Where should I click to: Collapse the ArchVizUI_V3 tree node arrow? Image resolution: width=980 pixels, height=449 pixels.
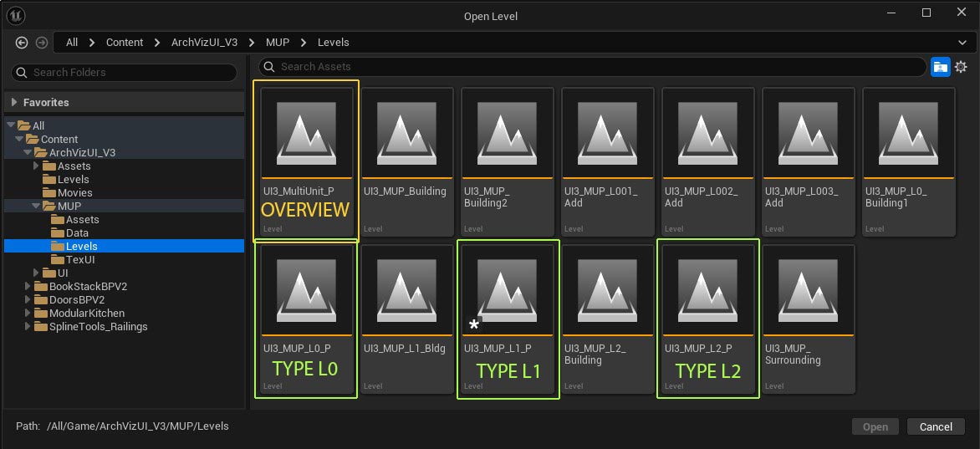(x=28, y=152)
